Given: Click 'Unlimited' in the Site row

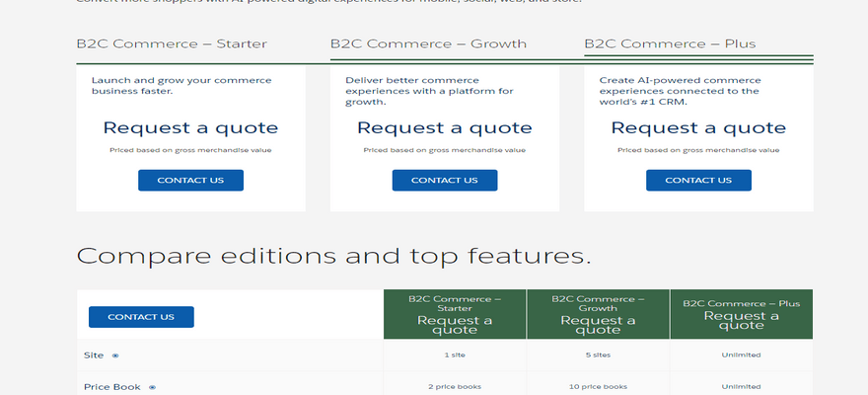Looking at the screenshot, I should [x=741, y=355].
